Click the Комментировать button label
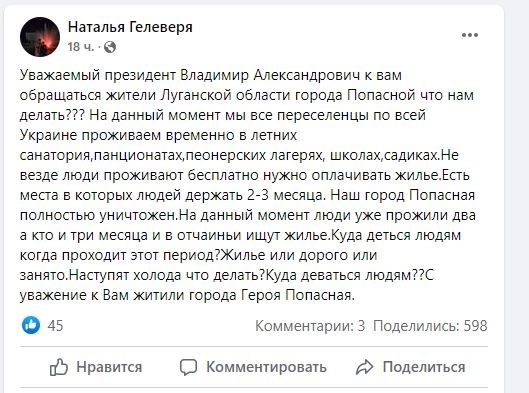The width and height of the screenshot is (529, 393). (x=266, y=367)
